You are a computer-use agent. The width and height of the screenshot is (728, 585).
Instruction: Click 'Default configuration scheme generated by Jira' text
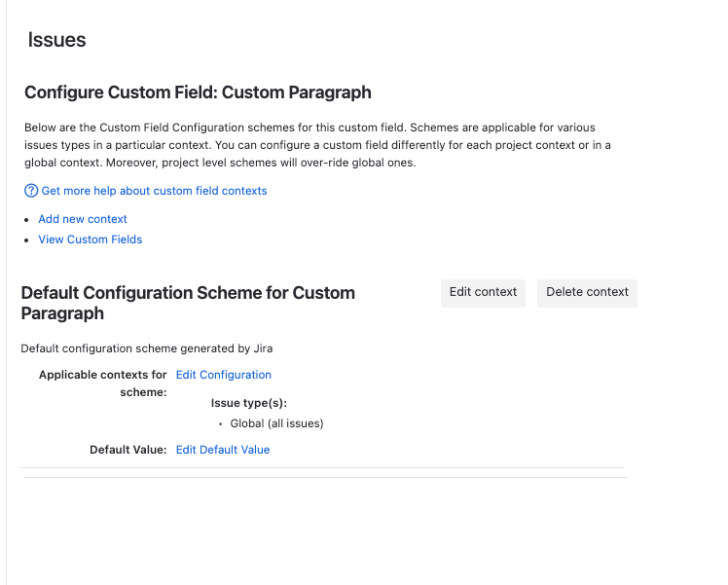pyautogui.click(x=147, y=348)
